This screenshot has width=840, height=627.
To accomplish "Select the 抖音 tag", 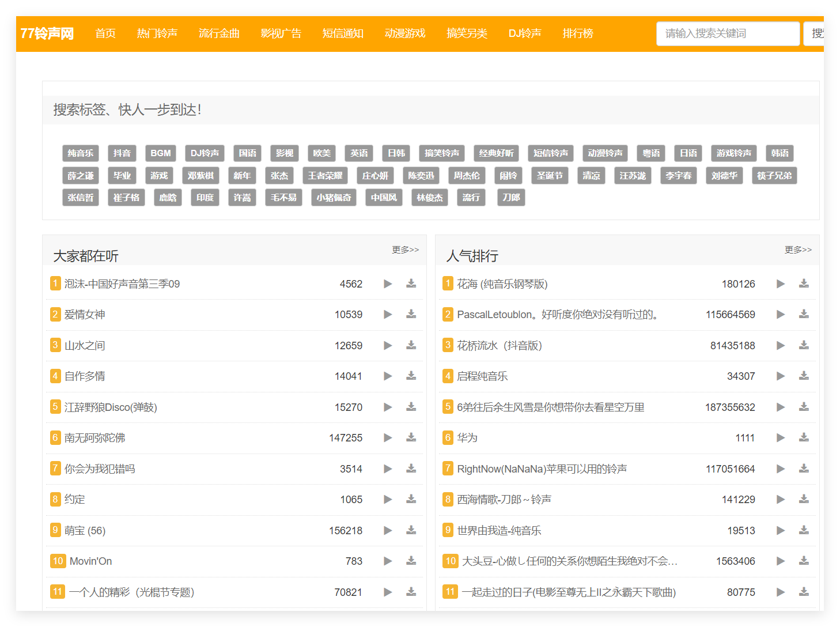I will (x=122, y=153).
